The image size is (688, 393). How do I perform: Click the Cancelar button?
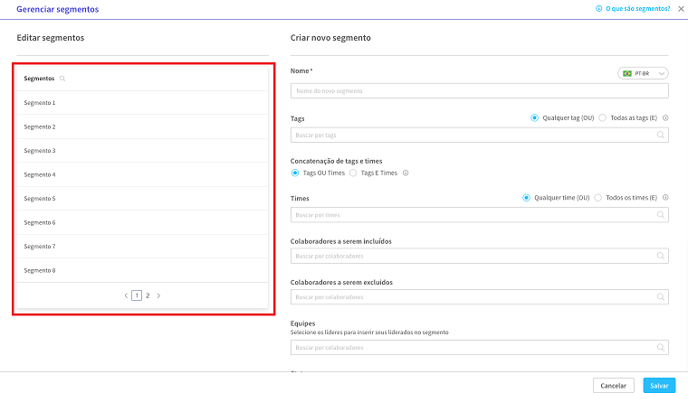(613, 386)
